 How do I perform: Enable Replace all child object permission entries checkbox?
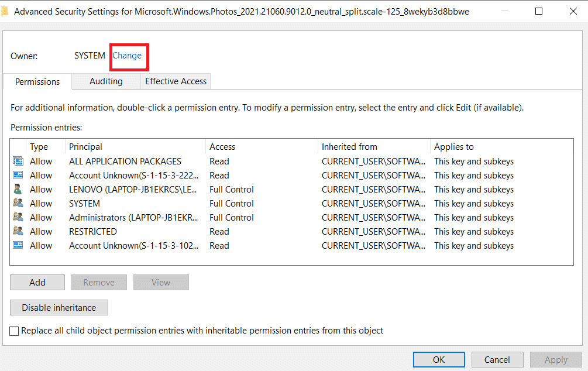point(15,331)
